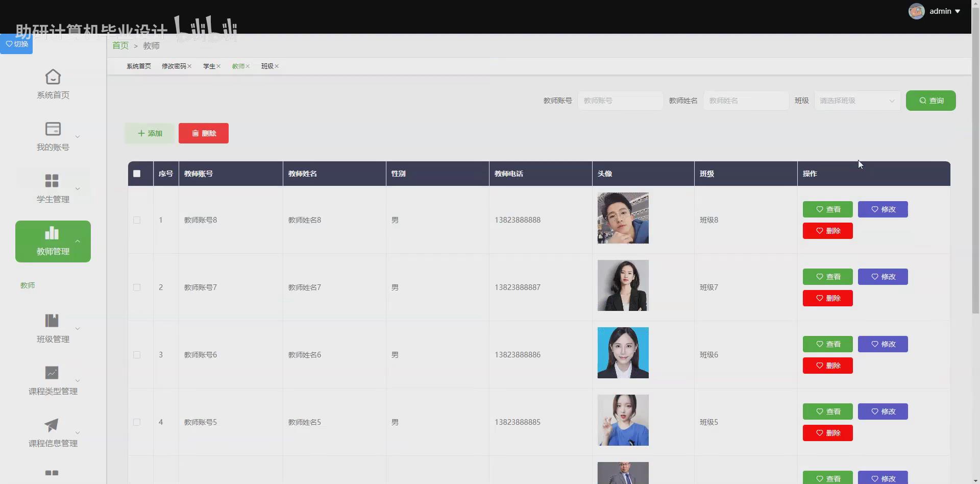Edit 教师账号8 with 修改 button
This screenshot has height=484, width=980.
(883, 209)
